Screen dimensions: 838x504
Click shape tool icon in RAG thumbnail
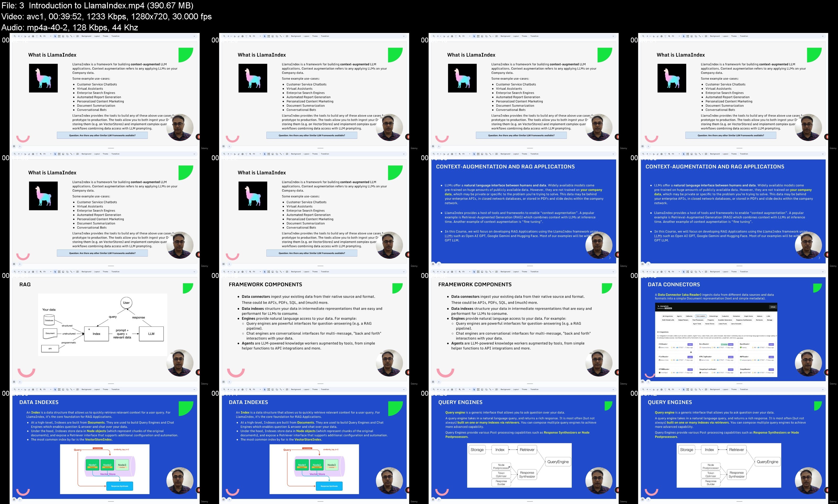click(67, 272)
